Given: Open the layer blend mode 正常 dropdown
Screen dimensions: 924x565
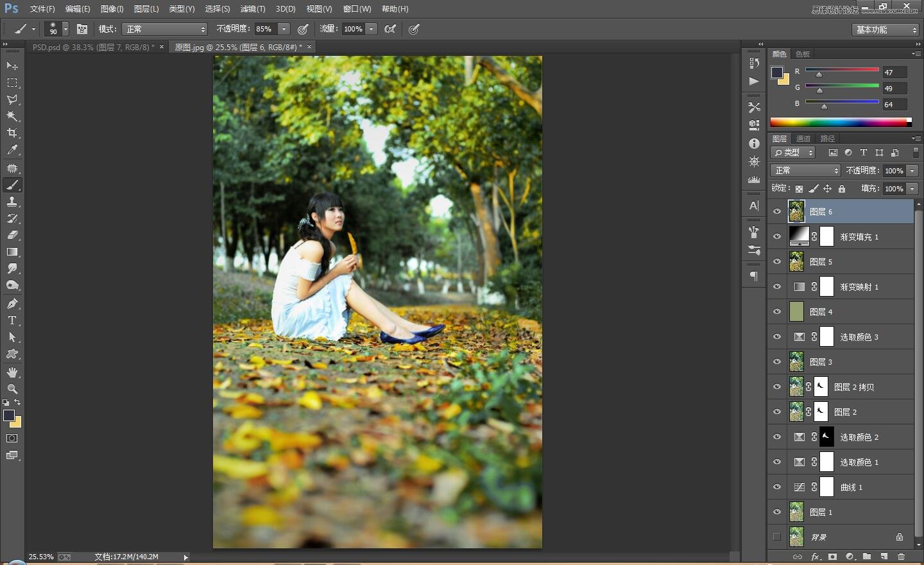Looking at the screenshot, I should pos(805,170).
